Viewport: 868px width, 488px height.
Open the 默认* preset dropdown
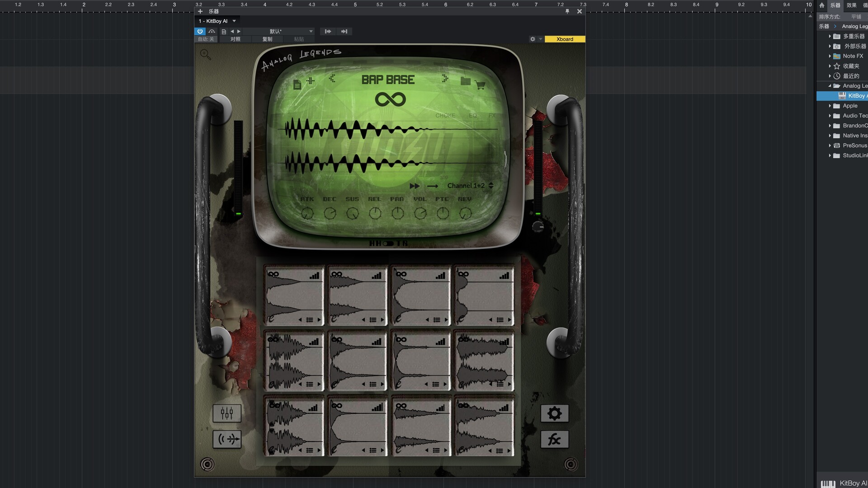[279, 31]
